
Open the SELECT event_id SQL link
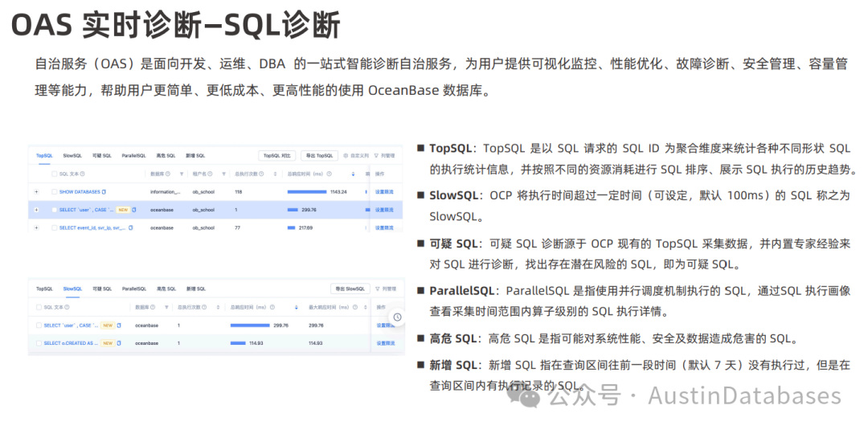coord(92,228)
